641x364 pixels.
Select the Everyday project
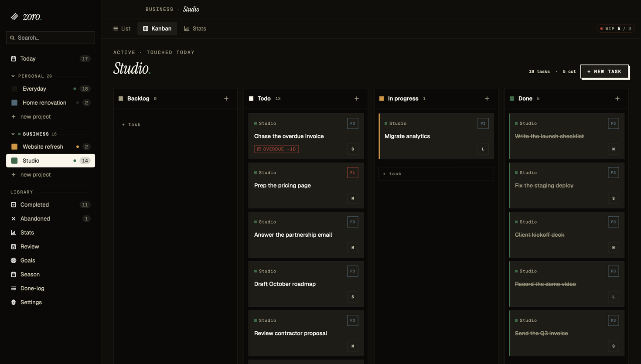tap(51, 88)
